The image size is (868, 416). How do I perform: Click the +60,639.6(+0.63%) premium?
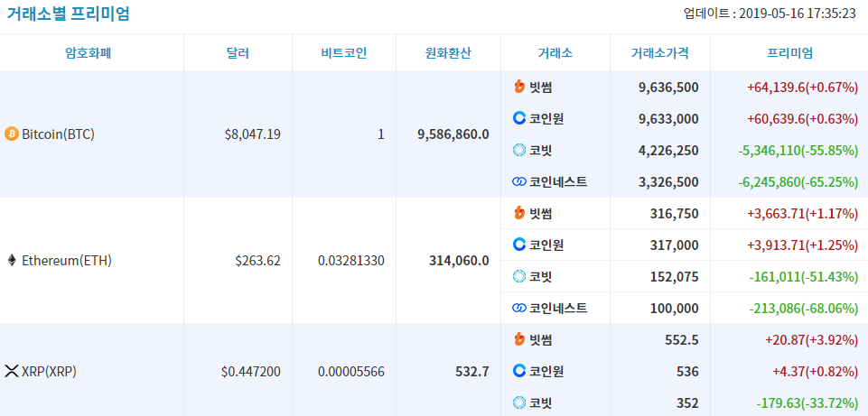pos(802,119)
